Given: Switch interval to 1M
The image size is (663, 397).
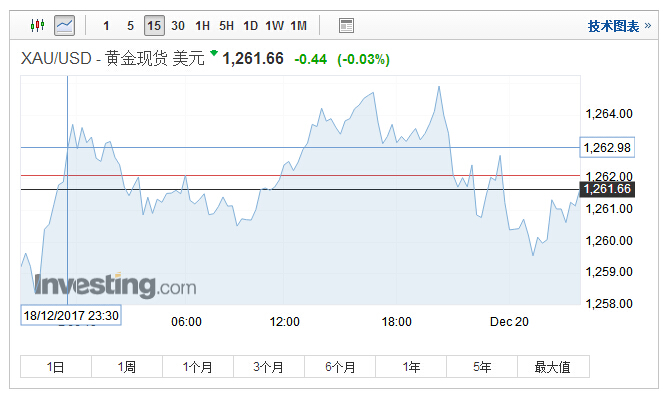Looking at the screenshot, I should tap(298, 26).
